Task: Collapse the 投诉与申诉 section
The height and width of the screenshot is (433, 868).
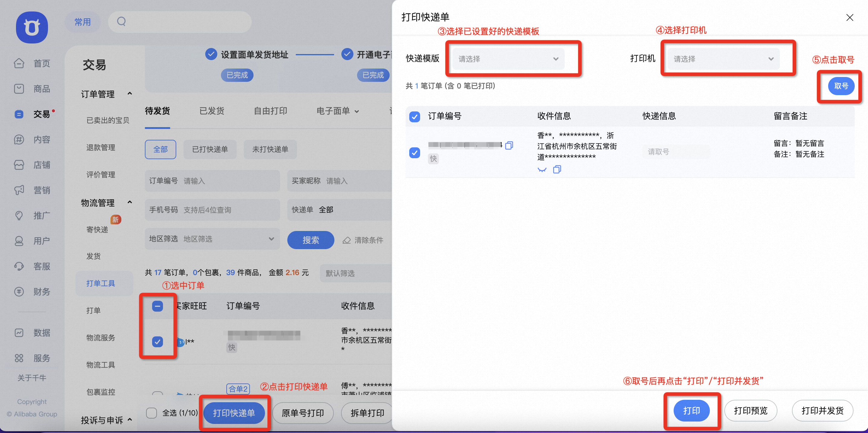Action: (130, 419)
